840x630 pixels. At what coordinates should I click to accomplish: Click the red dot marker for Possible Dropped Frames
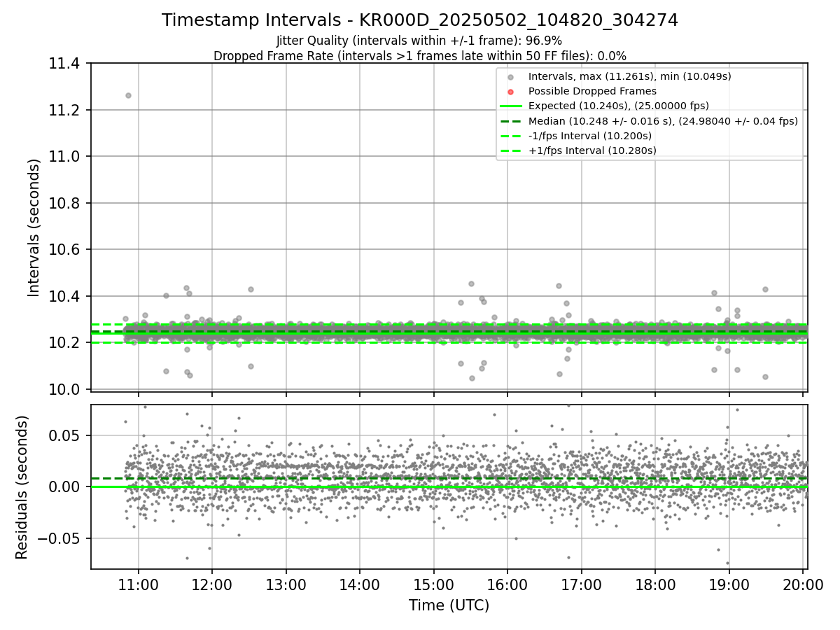511,92
